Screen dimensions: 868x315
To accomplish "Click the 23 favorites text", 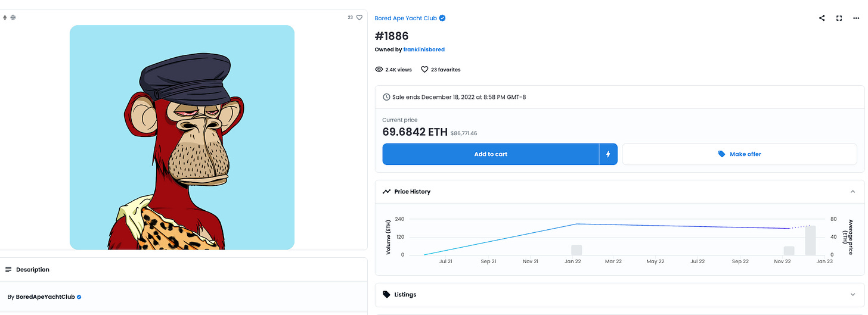I will (445, 70).
